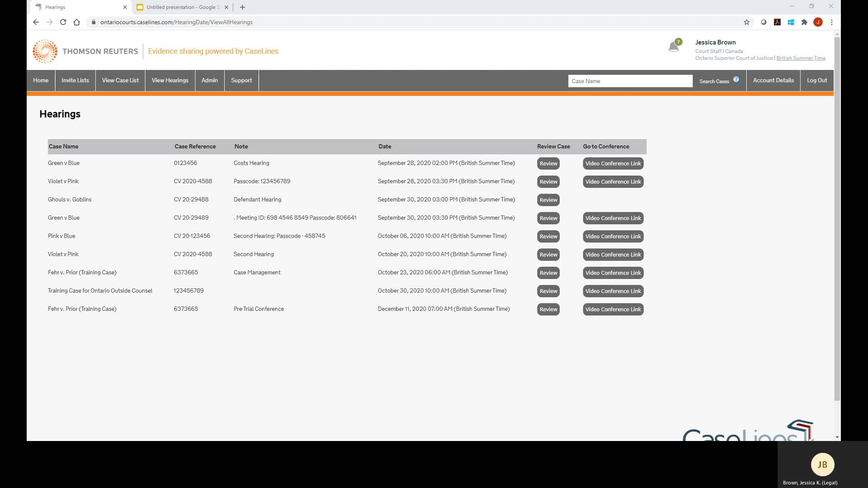Open the Admin menu item
This screenshot has height=488, width=868.
pyautogui.click(x=209, y=80)
